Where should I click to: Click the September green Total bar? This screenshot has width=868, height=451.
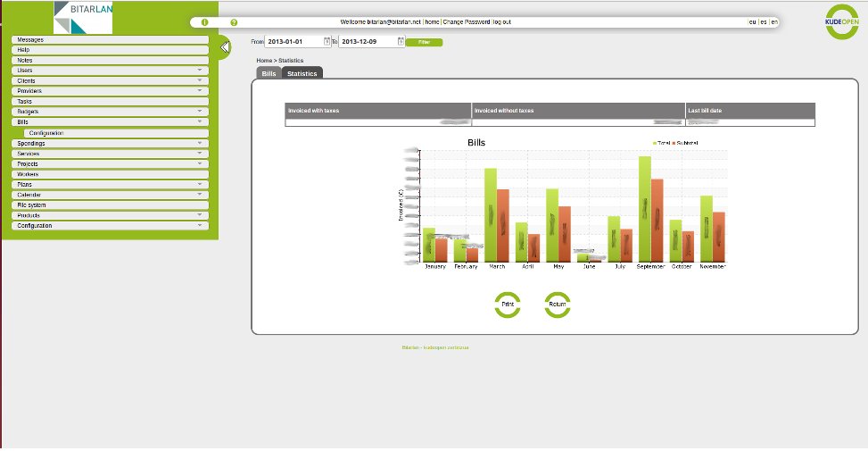tap(644, 209)
